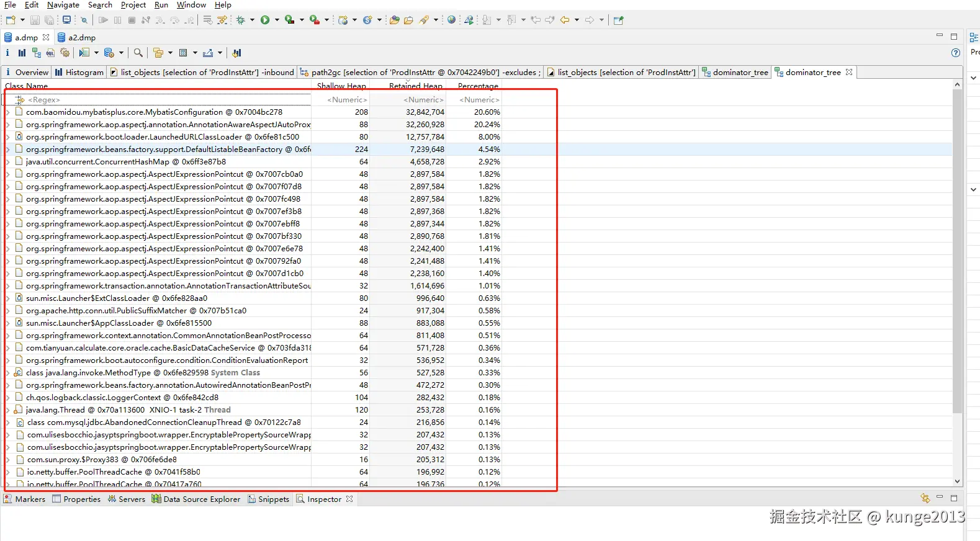
Task: Switch to the path2gc tab
Action: (421, 72)
